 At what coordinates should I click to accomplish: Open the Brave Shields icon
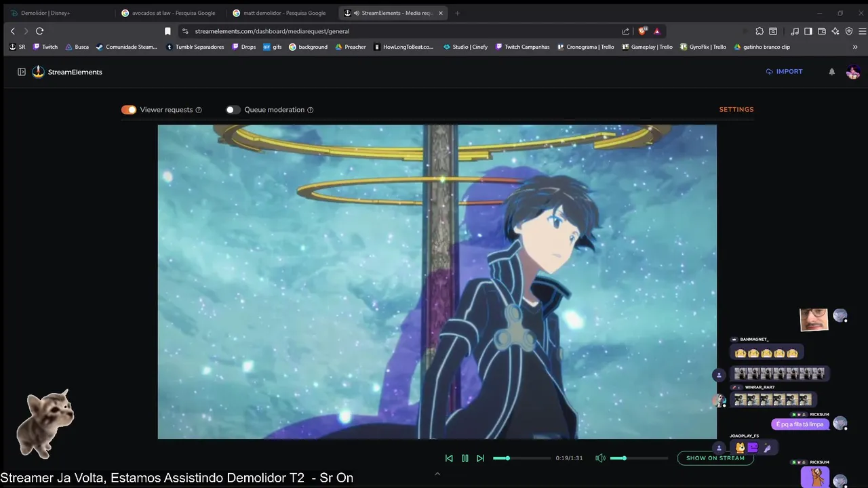[643, 30]
